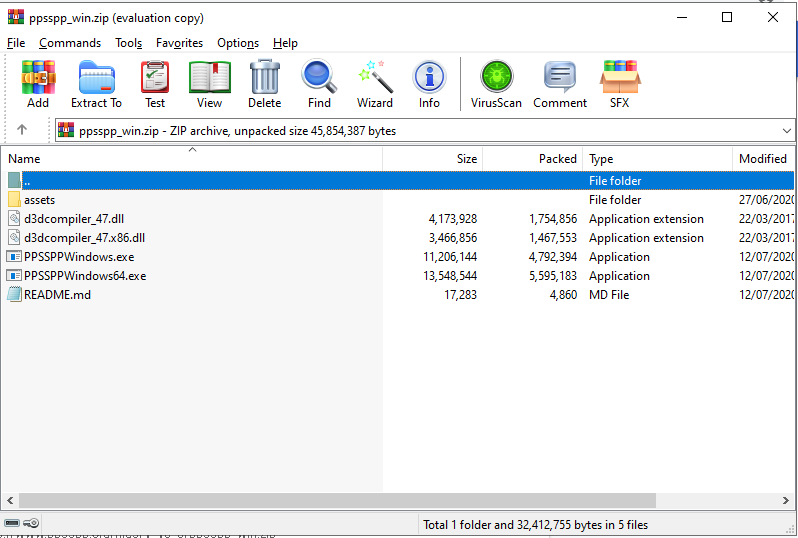
Task: Expand the archive path dropdown
Action: coord(784,131)
